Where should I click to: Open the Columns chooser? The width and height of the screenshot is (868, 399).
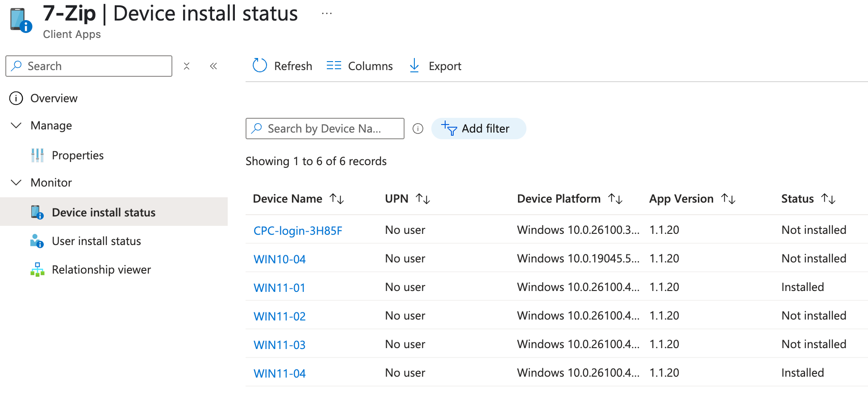coord(360,66)
